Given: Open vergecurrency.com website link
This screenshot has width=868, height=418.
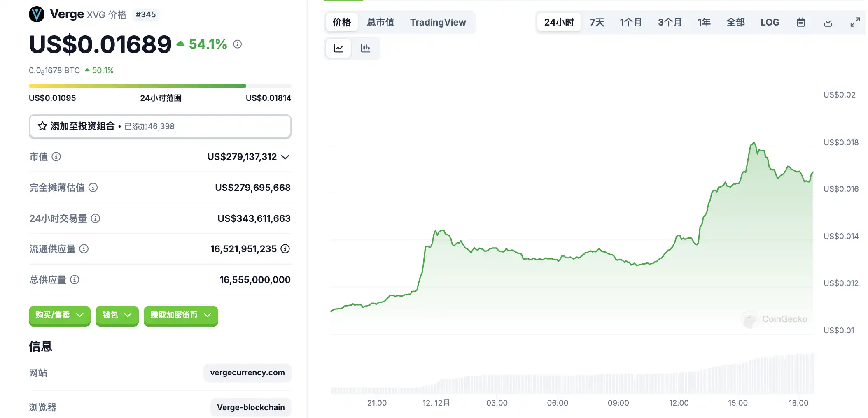Looking at the screenshot, I should [x=247, y=373].
